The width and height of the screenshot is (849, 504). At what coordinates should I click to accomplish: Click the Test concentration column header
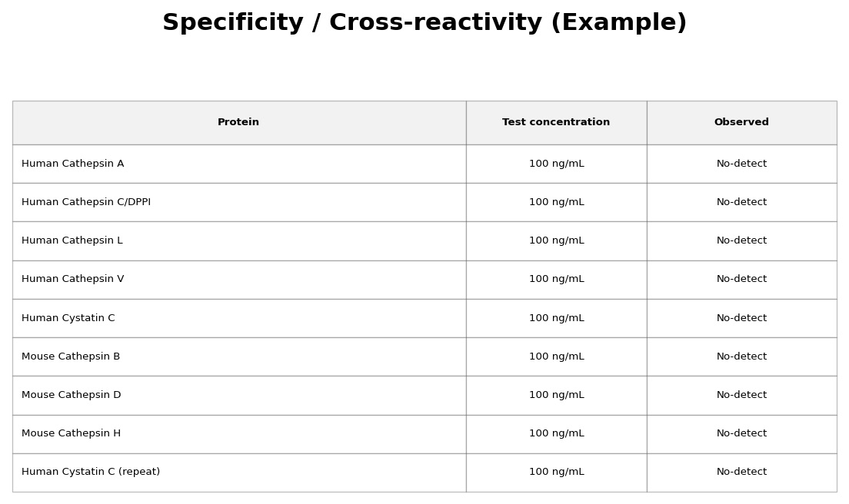(556, 123)
